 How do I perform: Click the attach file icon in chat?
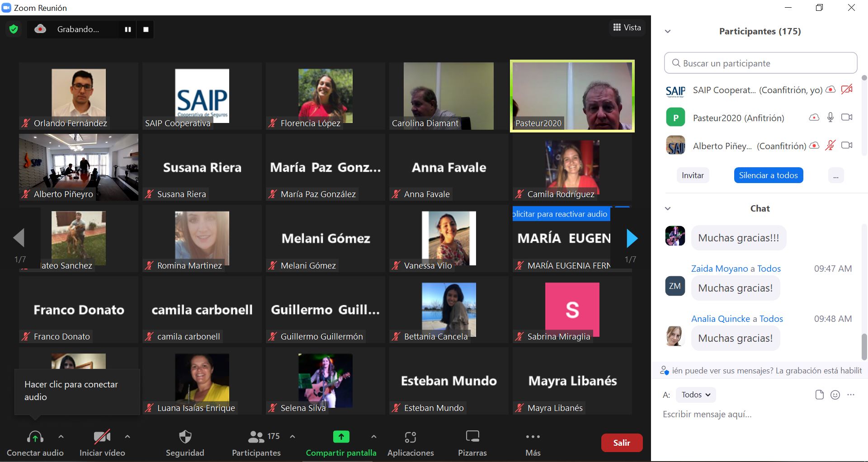click(x=819, y=395)
